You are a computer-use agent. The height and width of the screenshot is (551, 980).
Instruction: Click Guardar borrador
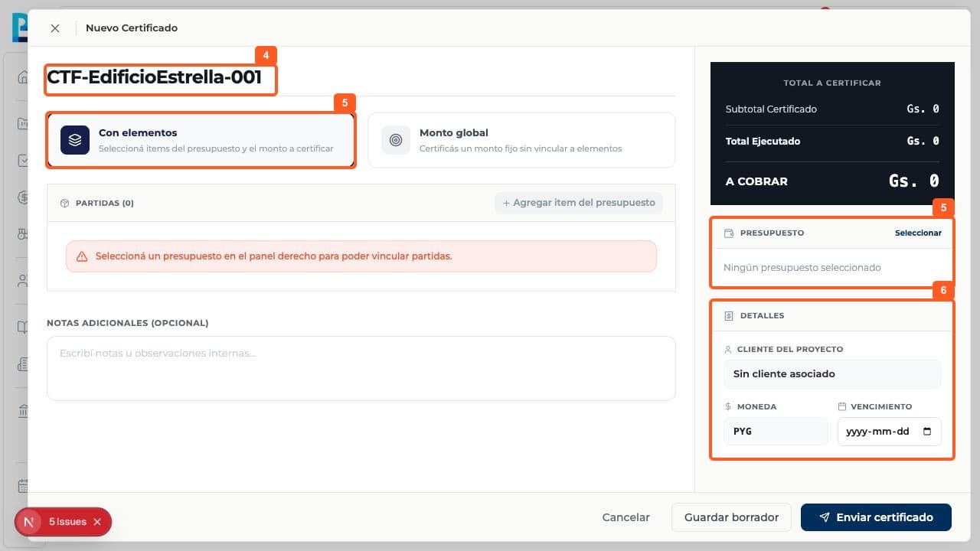pos(732,517)
